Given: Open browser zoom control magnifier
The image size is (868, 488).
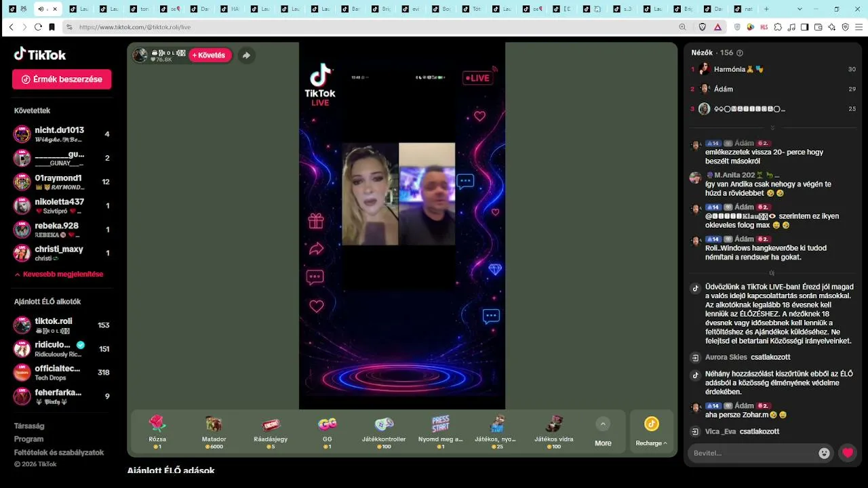Looking at the screenshot, I should [x=682, y=27].
